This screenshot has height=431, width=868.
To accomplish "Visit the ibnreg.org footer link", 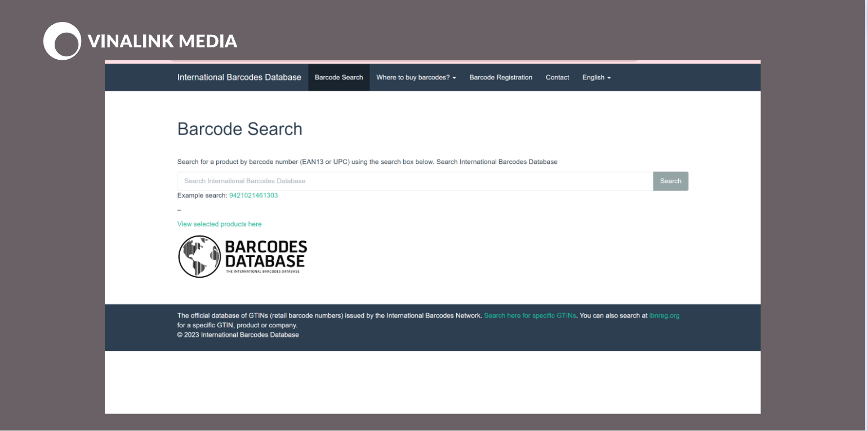I will point(665,316).
